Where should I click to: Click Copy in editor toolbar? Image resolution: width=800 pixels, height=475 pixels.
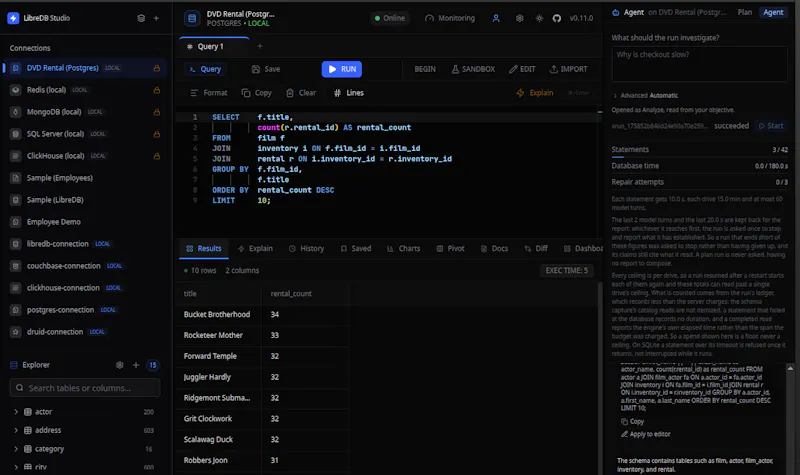click(257, 93)
